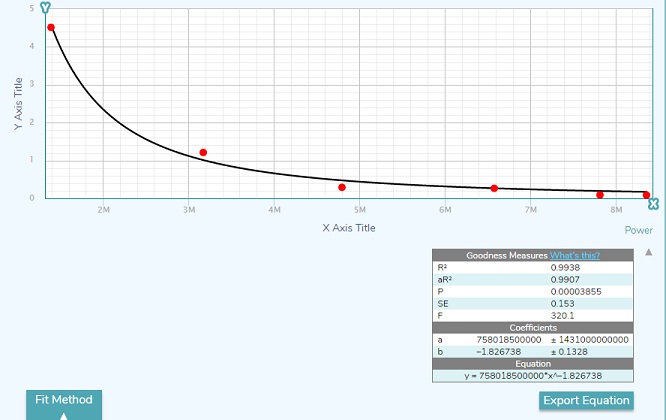Collapse the Goodness Measures panel with the triangle
The width and height of the screenshot is (666, 420).
click(648, 252)
